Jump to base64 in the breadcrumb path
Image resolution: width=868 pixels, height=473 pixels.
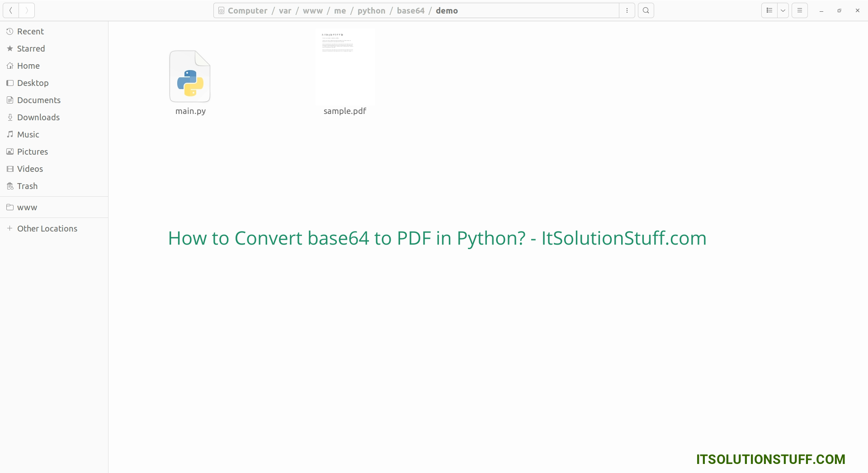411,10
